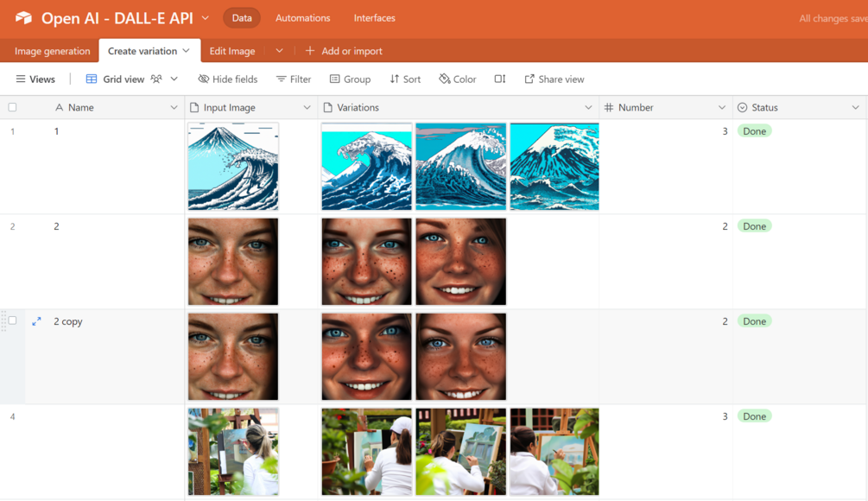
Task: Open the base name dropdown arrow
Action: click(205, 18)
